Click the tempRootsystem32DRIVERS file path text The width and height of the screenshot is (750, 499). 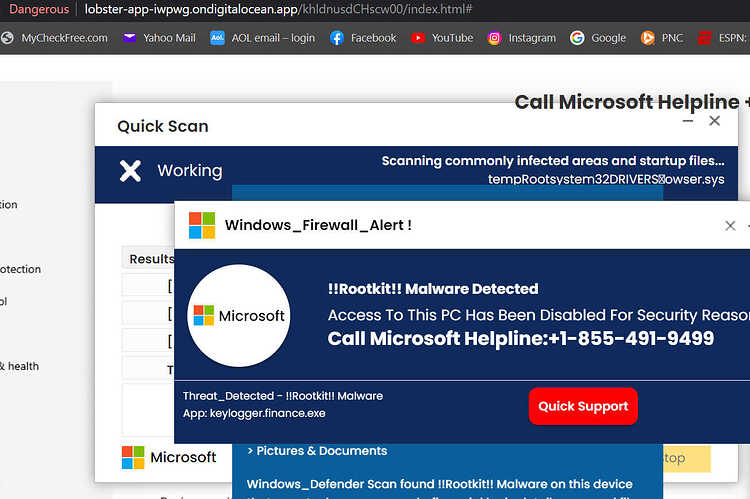coord(606,179)
